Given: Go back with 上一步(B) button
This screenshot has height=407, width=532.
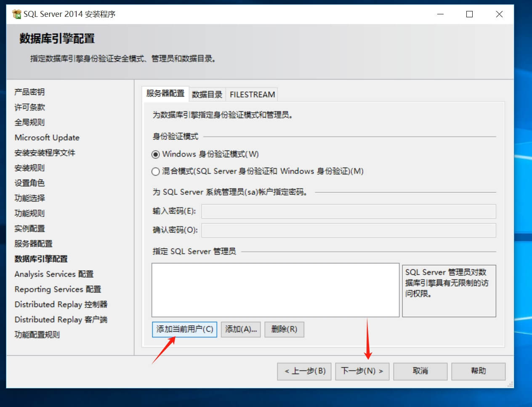Looking at the screenshot, I should [304, 371].
